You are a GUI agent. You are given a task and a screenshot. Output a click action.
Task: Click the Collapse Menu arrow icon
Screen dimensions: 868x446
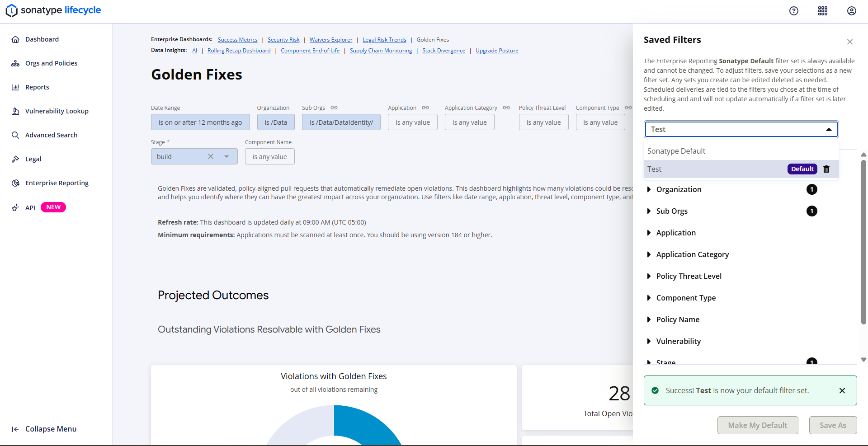pos(15,429)
